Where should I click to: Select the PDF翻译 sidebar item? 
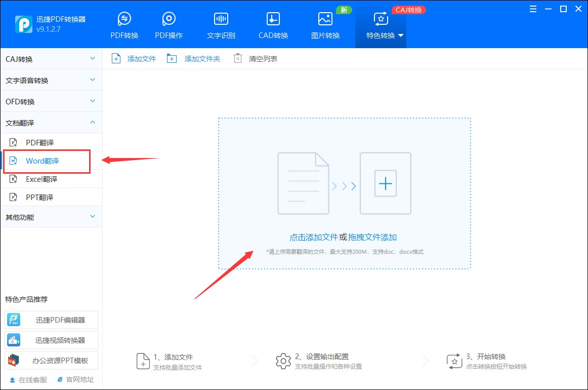pos(52,143)
